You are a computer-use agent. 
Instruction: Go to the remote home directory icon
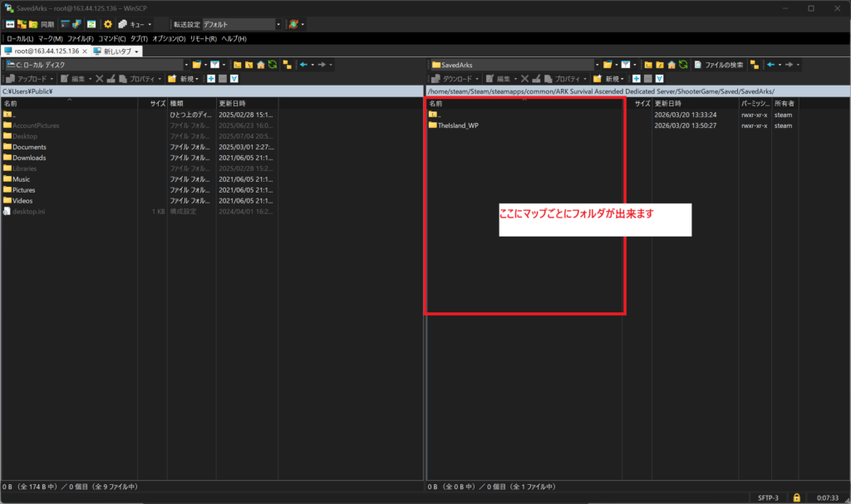pyautogui.click(x=671, y=65)
